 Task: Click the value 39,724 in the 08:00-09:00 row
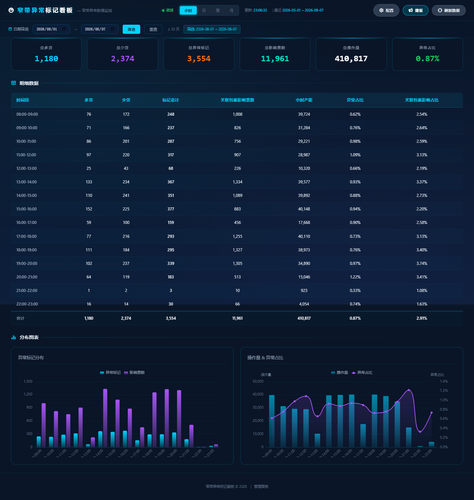[x=304, y=114]
